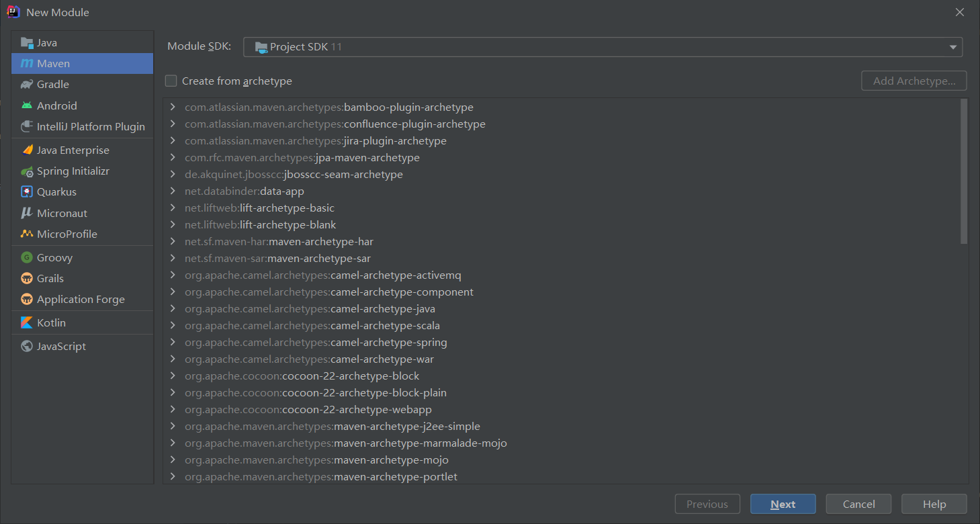The height and width of the screenshot is (524, 980).
Task: Select the Micronaut mu icon
Action: click(x=27, y=213)
